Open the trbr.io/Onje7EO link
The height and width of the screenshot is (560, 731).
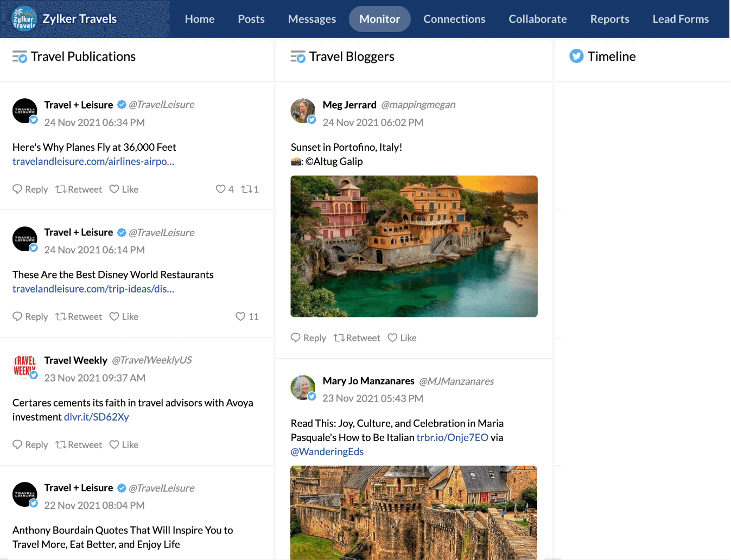point(453,437)
